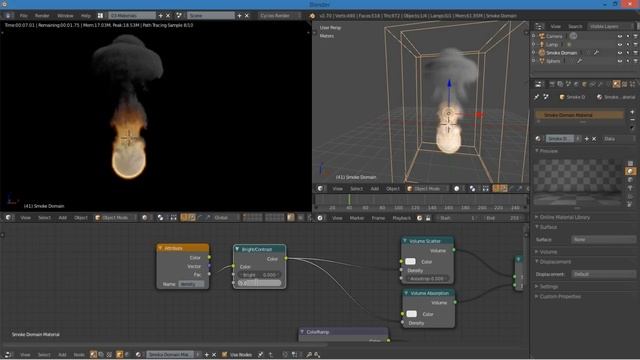
Task: Select the Smoke Domain Material slot
Action: pos(579,115)
